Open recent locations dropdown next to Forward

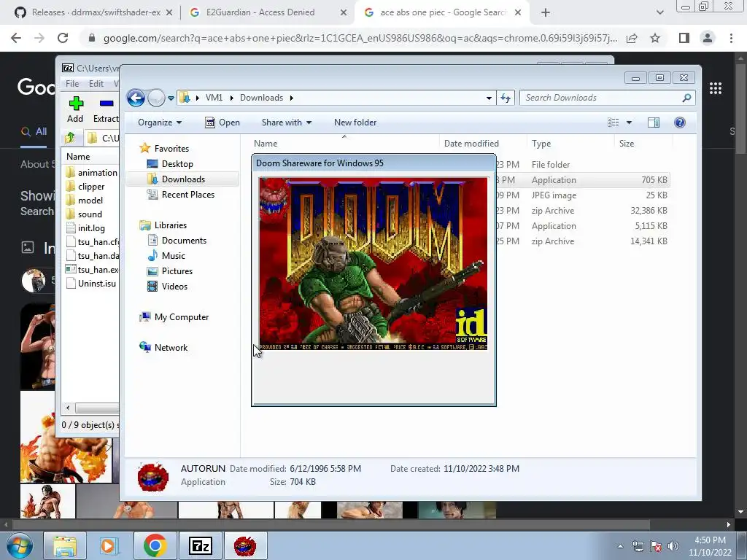171,98
